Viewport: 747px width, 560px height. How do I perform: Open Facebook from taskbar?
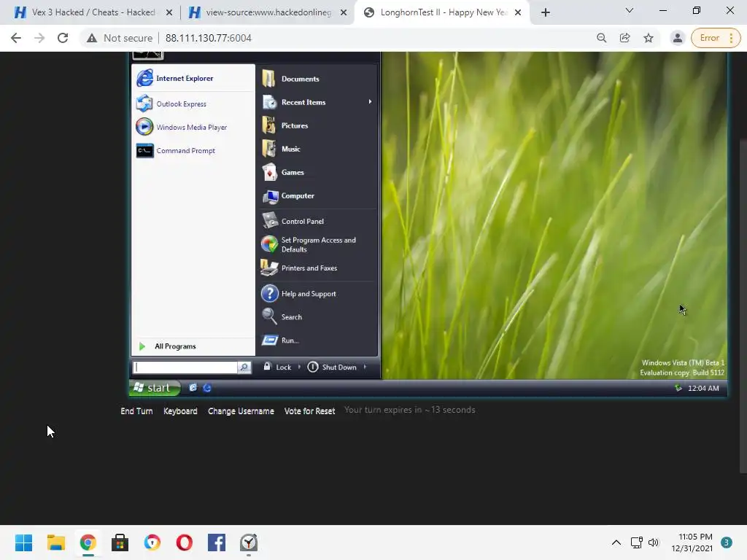point(217,542)
